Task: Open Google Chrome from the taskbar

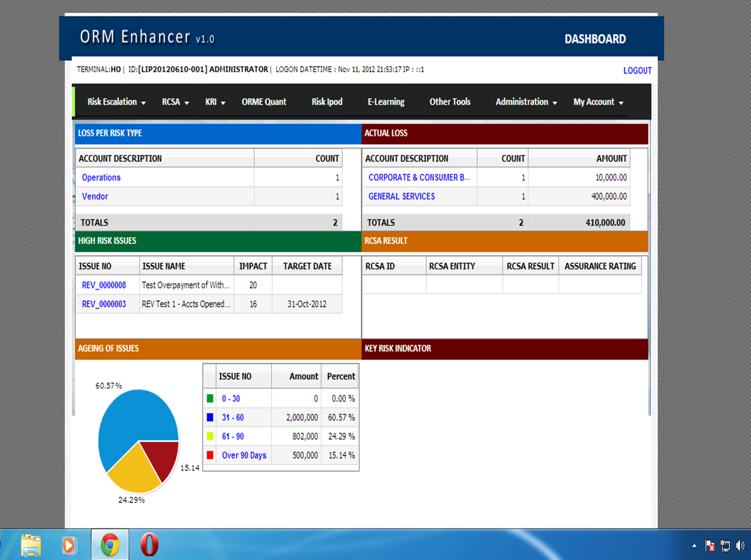Action: (x=110, y=544)
